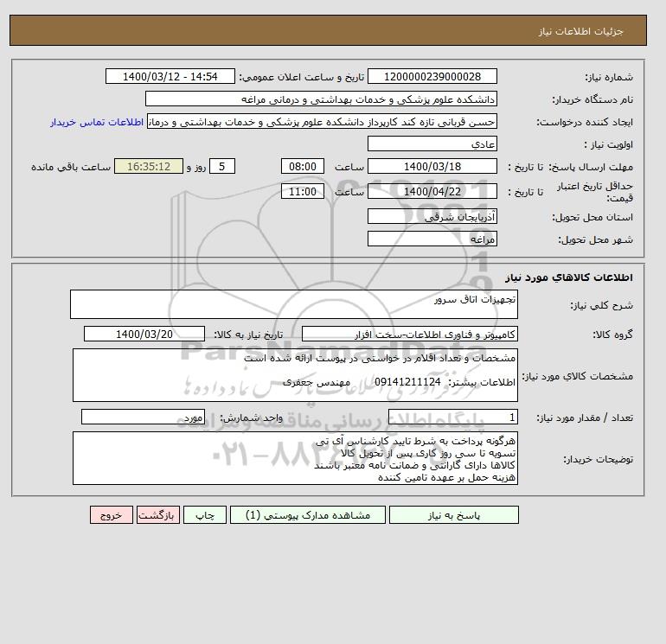
Task: Click the label تاریخ و ساعت اعلان عمومی
Action: tap(302, 77)
